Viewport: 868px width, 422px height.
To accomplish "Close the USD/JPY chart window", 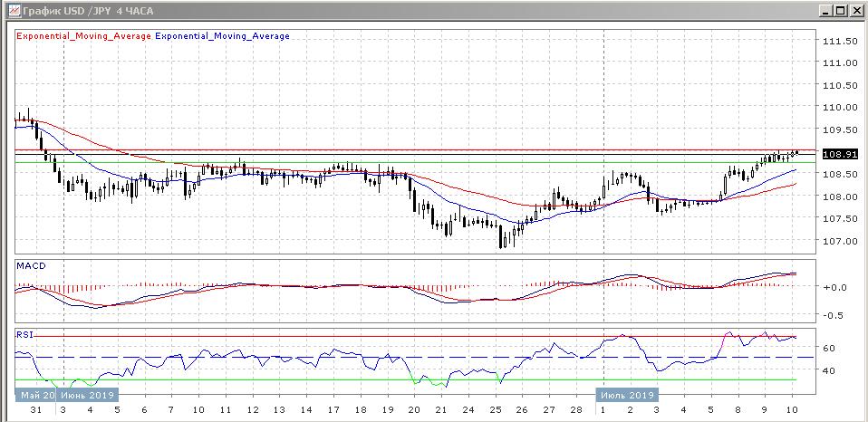I will click(x=855, y=11).
